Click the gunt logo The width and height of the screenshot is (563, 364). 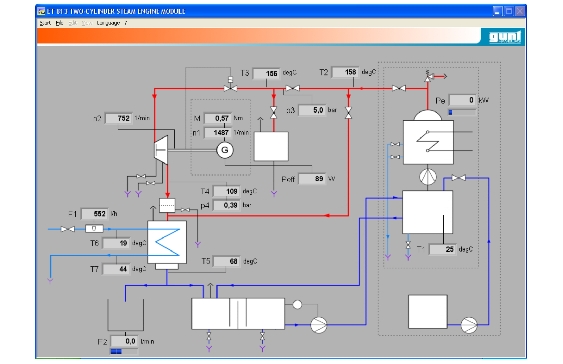pos(504,37)
